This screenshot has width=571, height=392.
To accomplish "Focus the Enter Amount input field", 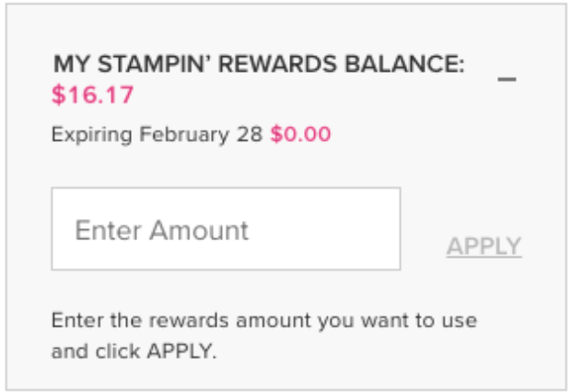I will click(226, 229).
